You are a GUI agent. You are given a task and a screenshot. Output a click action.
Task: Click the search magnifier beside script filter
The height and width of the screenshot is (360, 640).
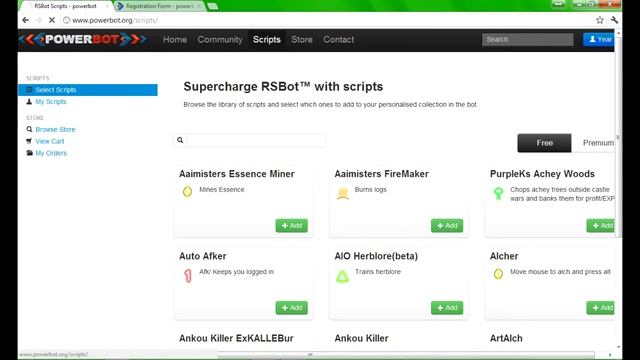coord(180,140)
